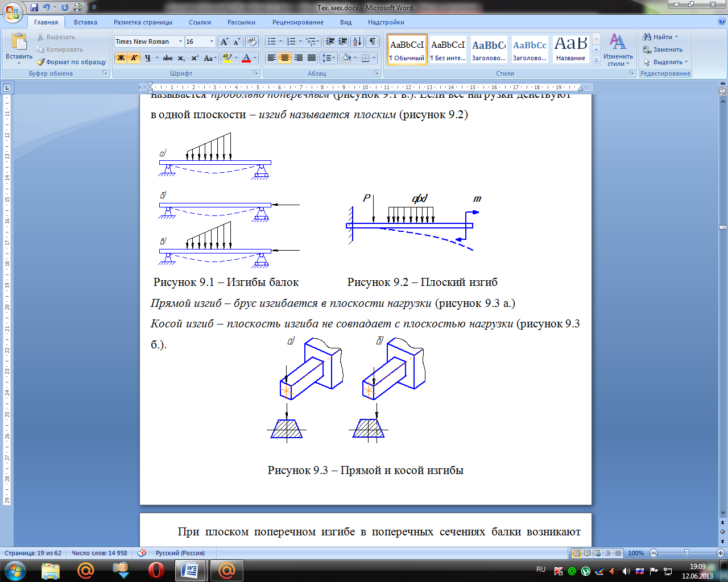The image size is (728, 582).
Task: Toggle center alignment
Action: pyautogui.click(x=285, y=58)
